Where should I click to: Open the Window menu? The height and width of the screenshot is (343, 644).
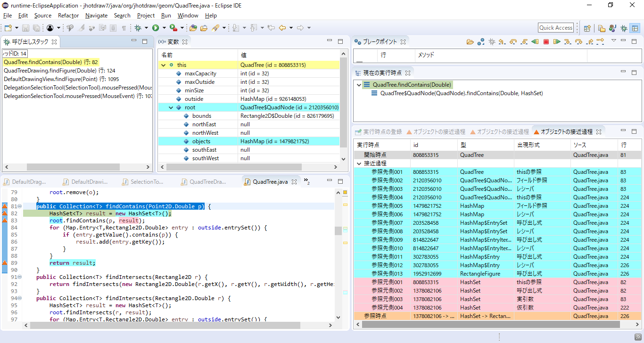click(x=188, y=16)
